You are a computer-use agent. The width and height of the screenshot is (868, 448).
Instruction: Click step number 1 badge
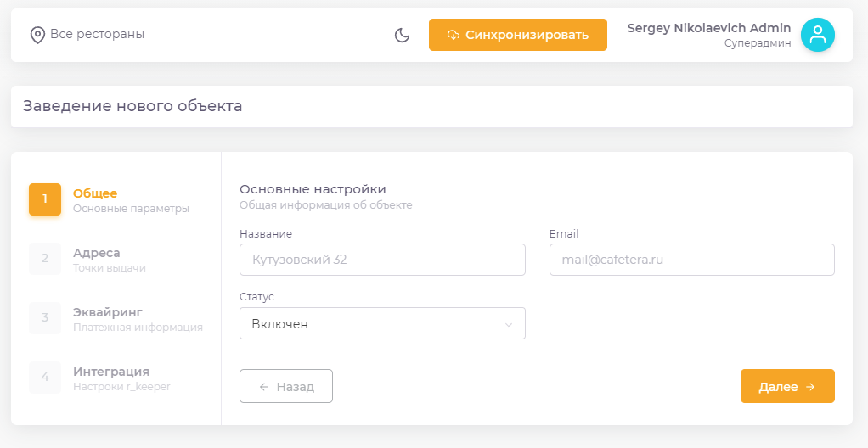pyautogui.click(x=45, y=199)
